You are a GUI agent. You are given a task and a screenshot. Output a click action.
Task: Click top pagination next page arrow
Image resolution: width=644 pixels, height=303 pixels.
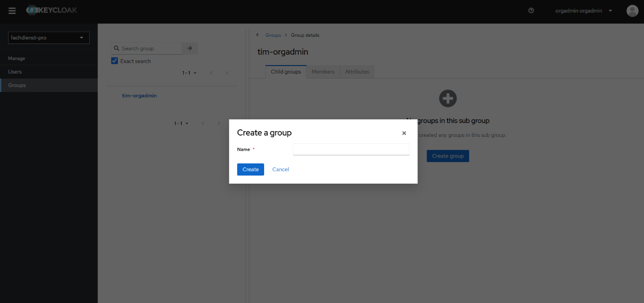tap(227, 73)
